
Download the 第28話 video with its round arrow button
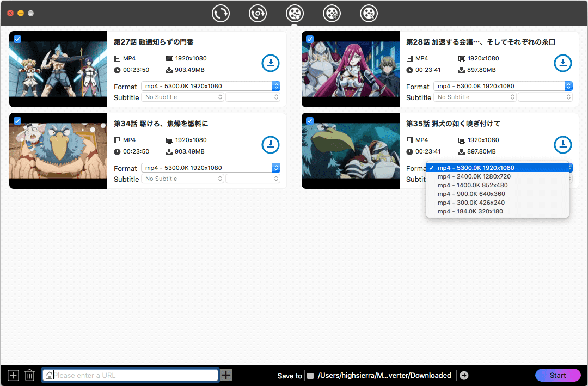[563, 63]
